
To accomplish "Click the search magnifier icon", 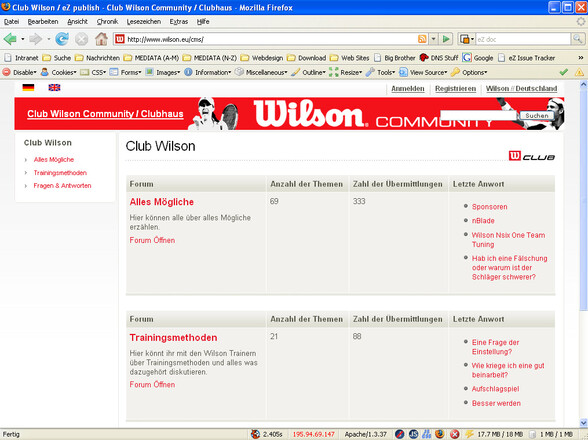I will (x=578, y=39).
